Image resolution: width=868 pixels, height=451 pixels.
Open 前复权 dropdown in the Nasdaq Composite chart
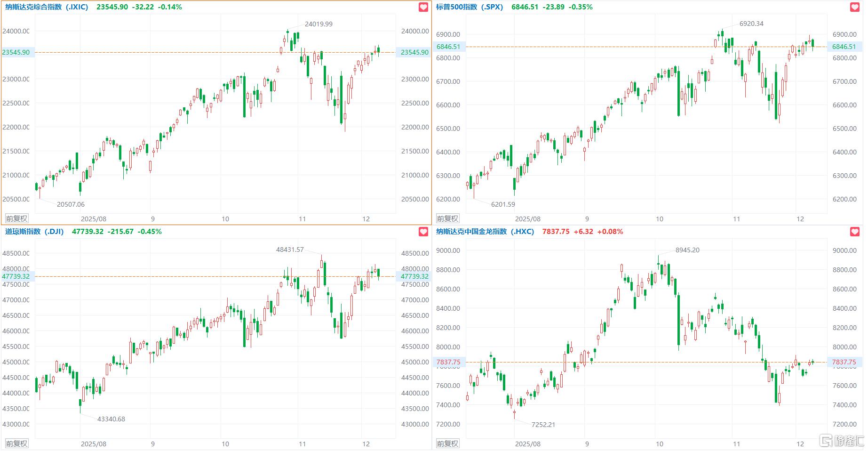(x=16, y=218)
